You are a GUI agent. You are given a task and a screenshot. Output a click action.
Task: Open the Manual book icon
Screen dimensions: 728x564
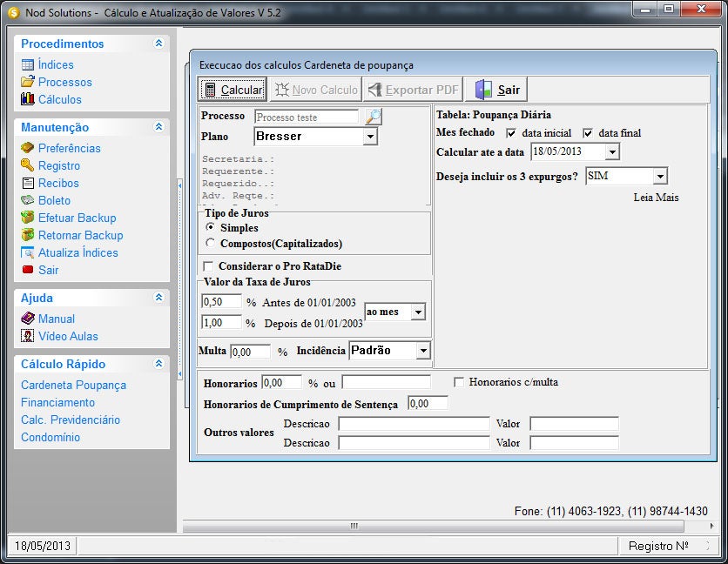tap(28, 319)
